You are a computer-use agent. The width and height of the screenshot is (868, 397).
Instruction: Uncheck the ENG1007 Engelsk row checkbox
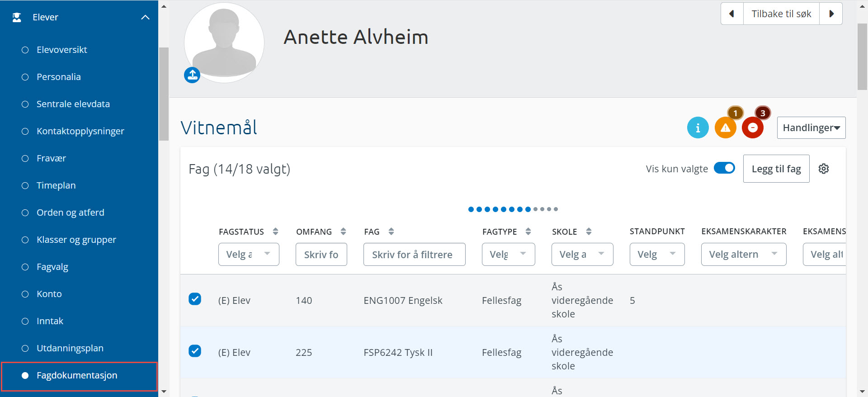195,299
